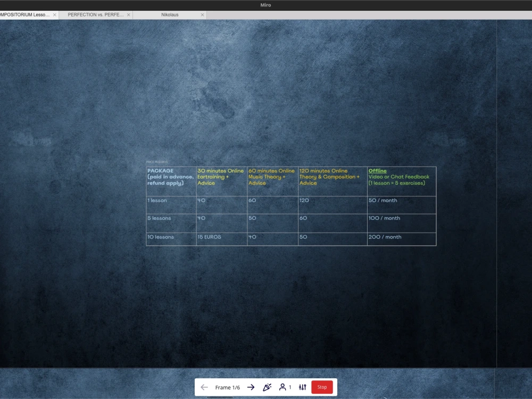Select the Video or Chat Feedback text
Image resolution: width=532 pixels, height=399 pixels.
398,177
